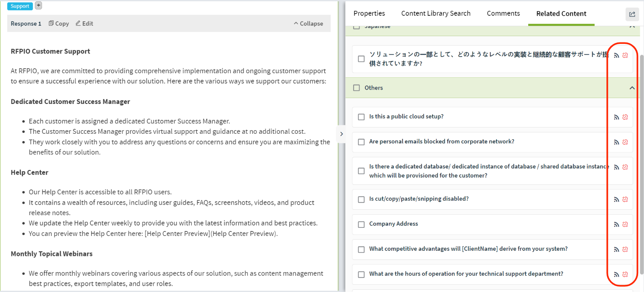The height and width of the screenshot is (292, 644).
Task: Click feed icon for 'What competitive advantages' row
Action: click(x=616, y=250)
